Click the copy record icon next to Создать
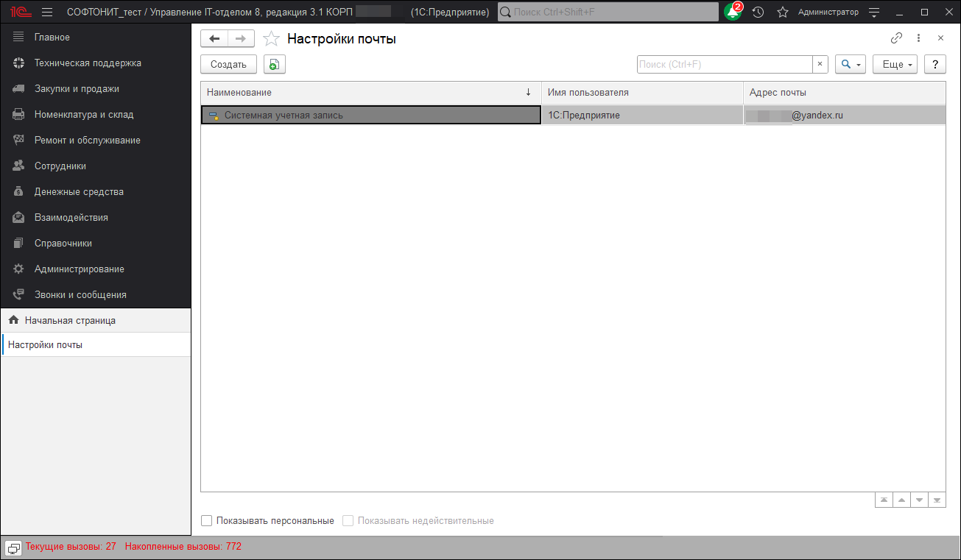 click(x=274, y=65)
